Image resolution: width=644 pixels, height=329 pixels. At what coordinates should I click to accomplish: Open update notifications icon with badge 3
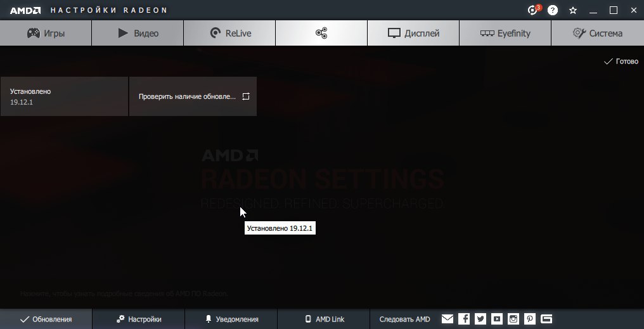point(534,10)
